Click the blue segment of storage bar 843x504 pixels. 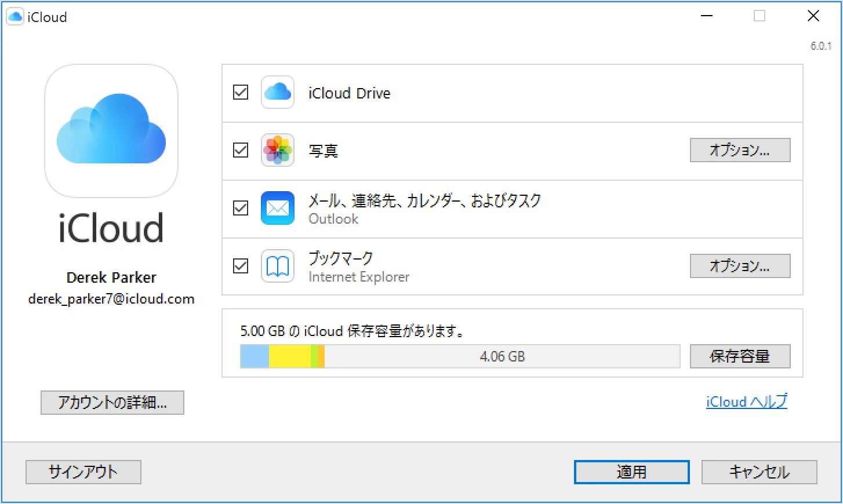click(255, 356)
